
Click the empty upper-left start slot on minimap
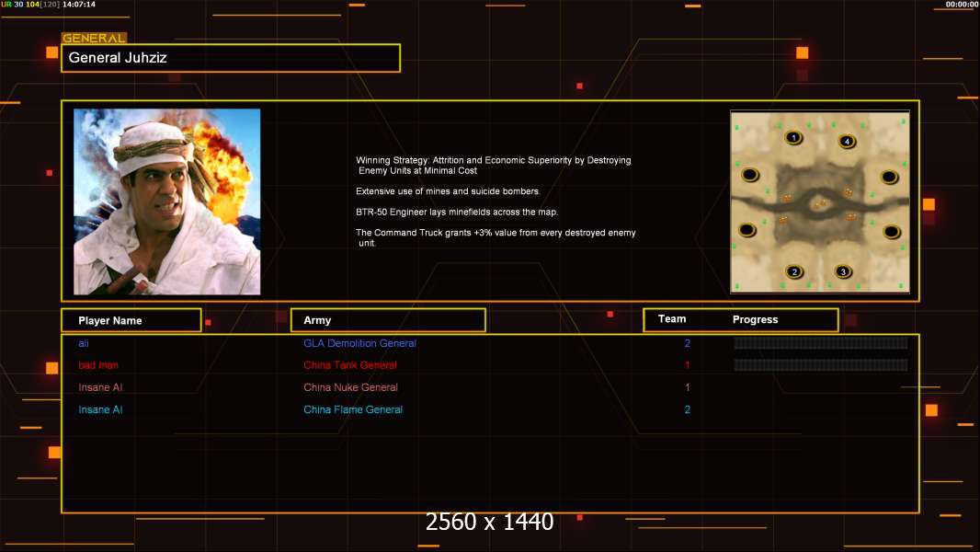[x=750, y=175]
